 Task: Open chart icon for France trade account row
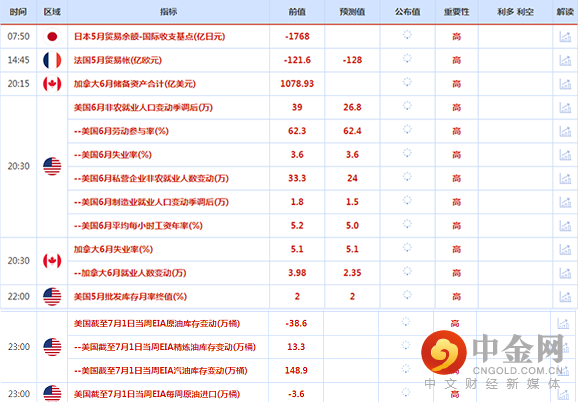click(x=565, y=60)
